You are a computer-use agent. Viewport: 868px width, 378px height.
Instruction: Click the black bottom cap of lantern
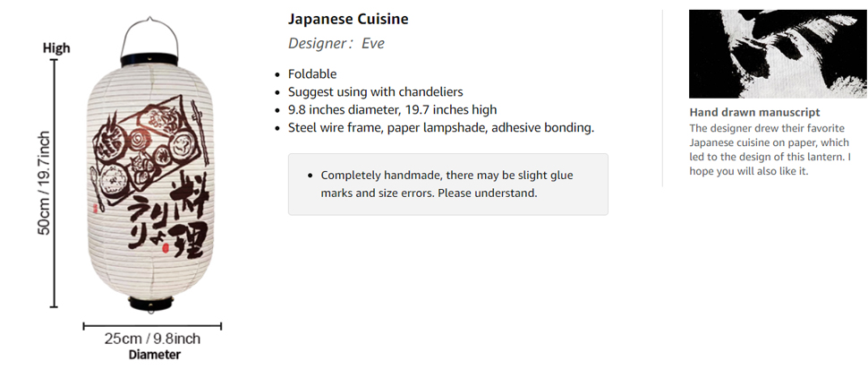[x=150, y=303]
